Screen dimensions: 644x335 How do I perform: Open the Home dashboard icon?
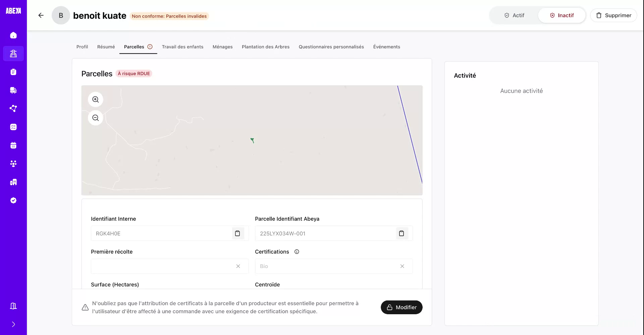tap(13, 35)
